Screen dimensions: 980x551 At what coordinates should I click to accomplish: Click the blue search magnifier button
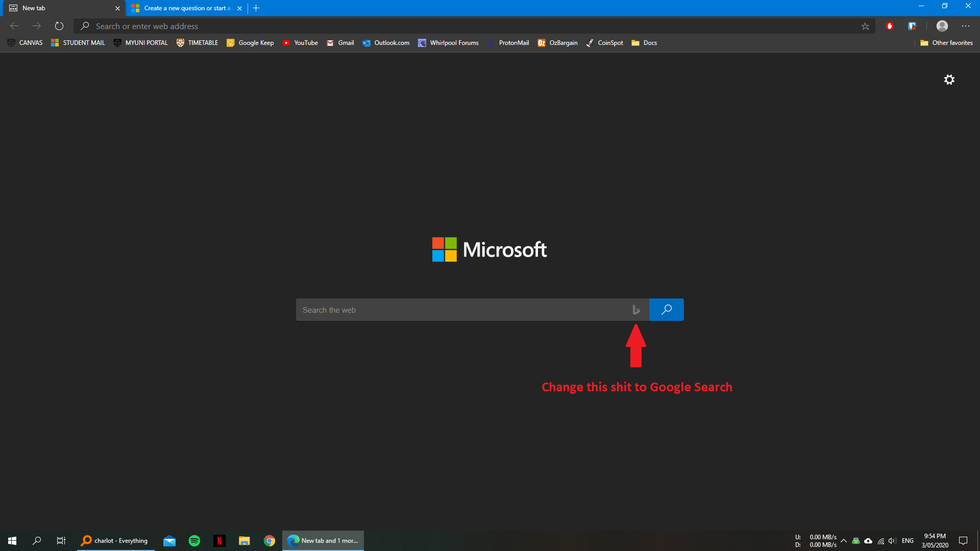pyautogui.click(x=666, y=310)
